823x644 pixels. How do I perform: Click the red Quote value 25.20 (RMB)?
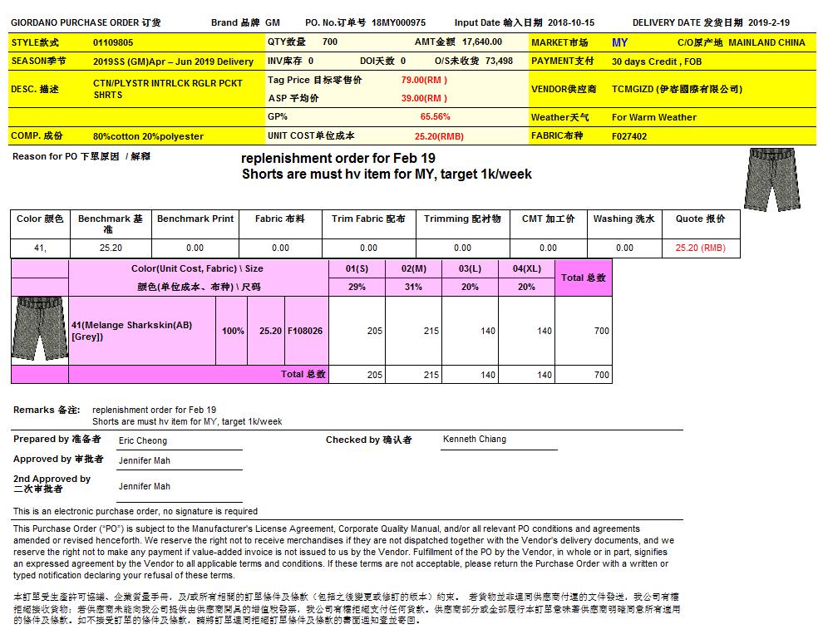pos(700,248)
